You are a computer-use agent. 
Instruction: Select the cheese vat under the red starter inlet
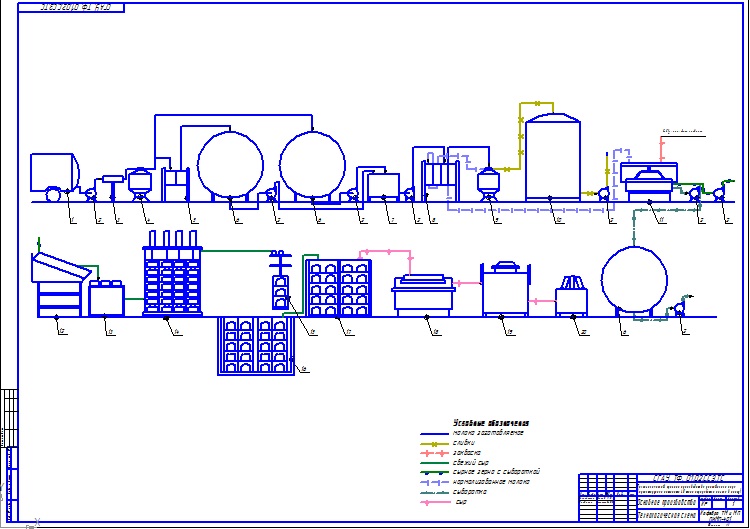[649, 182]
